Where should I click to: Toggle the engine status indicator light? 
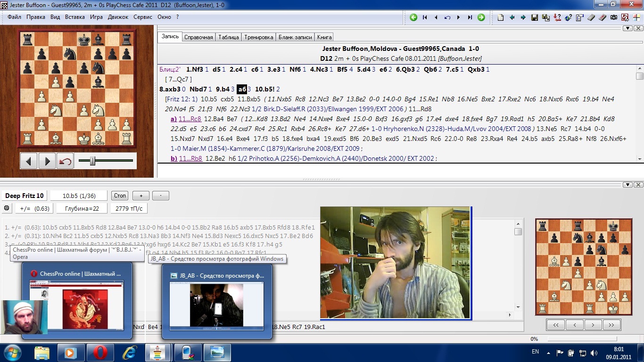pyautogui.click(x=7, y=208)
